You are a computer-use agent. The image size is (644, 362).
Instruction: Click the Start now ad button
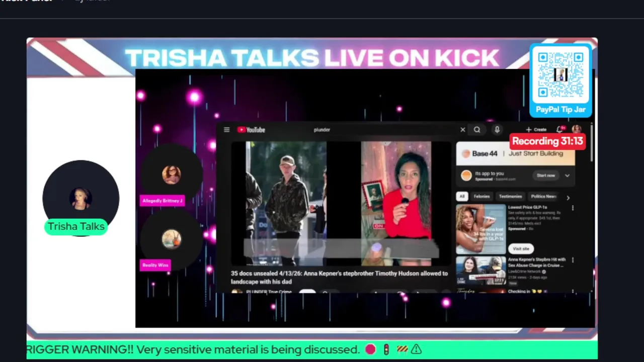[545, 175]
